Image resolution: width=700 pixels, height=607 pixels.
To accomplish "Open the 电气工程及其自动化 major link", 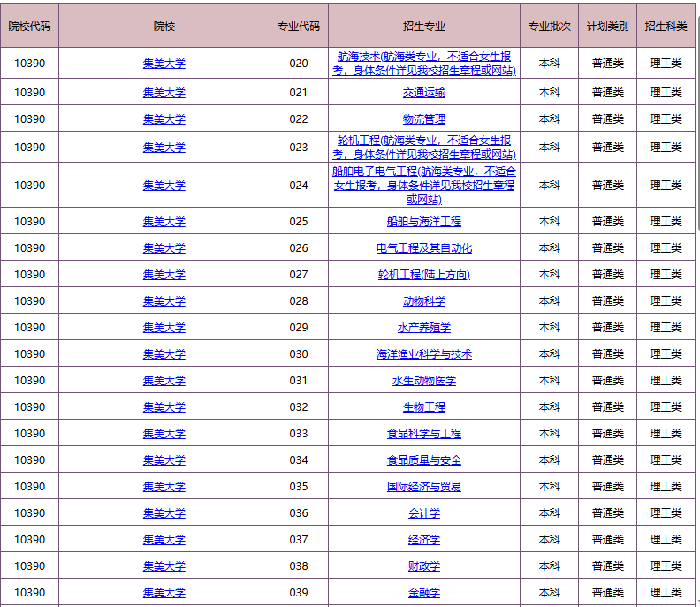I will 424,247.
